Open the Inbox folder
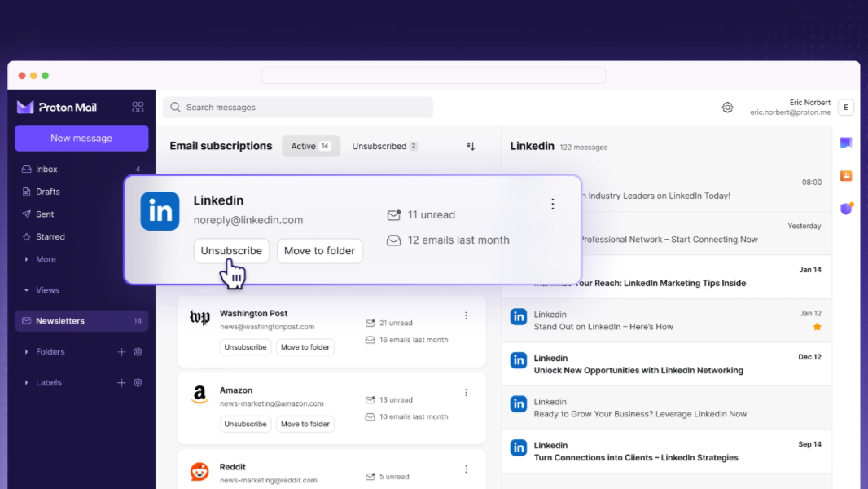Viewport: 868px width, 489px height. tap(46, 169)
